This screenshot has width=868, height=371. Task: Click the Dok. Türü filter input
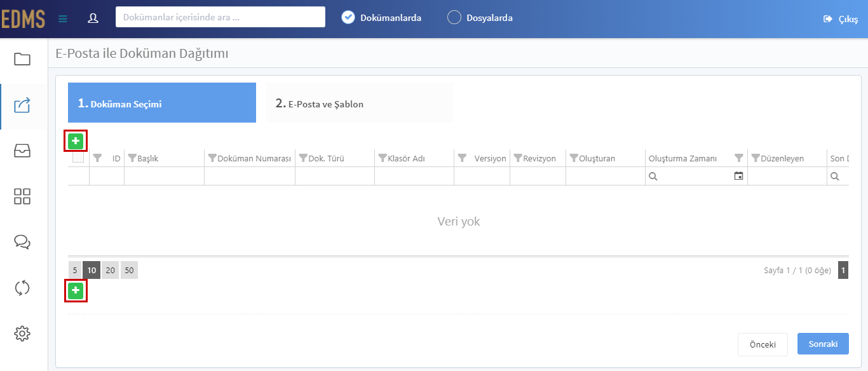(x=335, y=176)
